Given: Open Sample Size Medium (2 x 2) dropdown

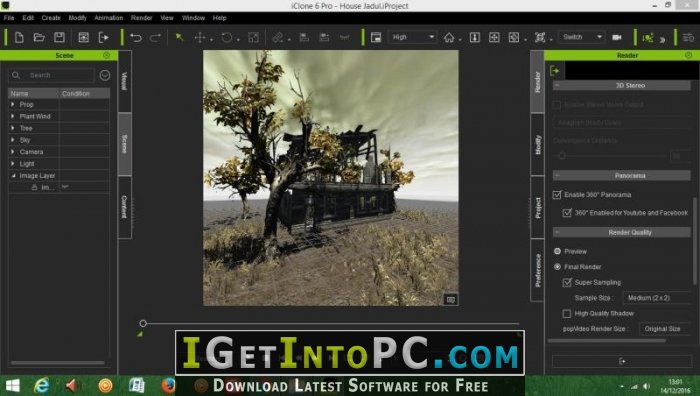Looking at the screenshot, I should pos(657,298).
